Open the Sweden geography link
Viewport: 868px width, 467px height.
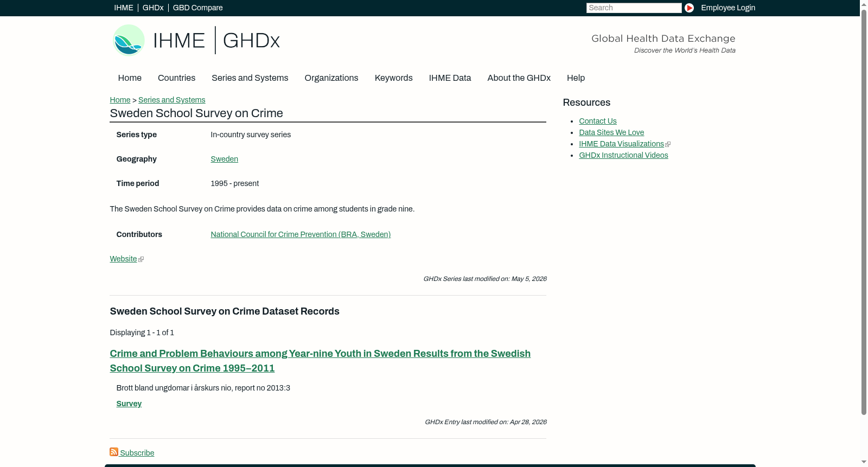click(x=224, y=159)
